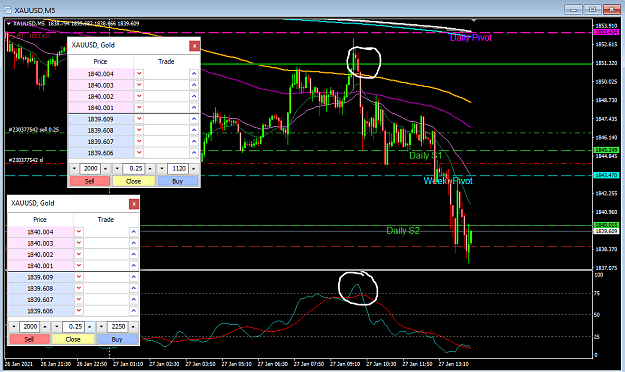Decrease the 2250 value
The image size is (625, 372).
coord(102,327)
